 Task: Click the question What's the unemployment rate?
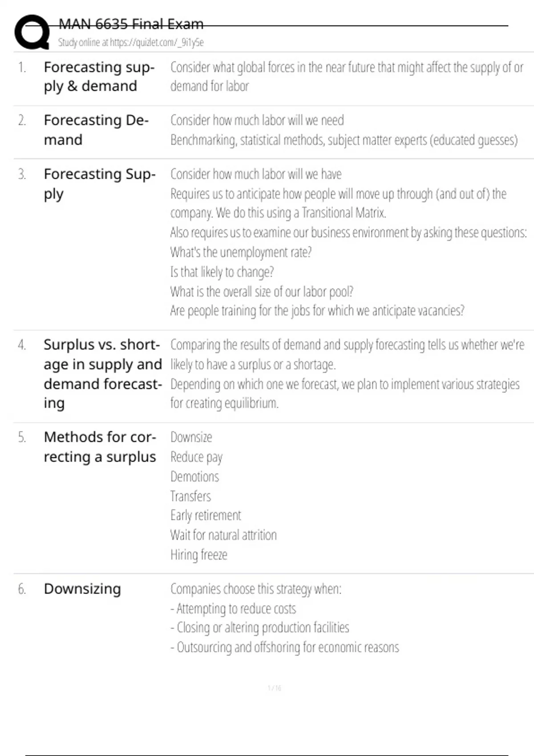click(241, 252)
